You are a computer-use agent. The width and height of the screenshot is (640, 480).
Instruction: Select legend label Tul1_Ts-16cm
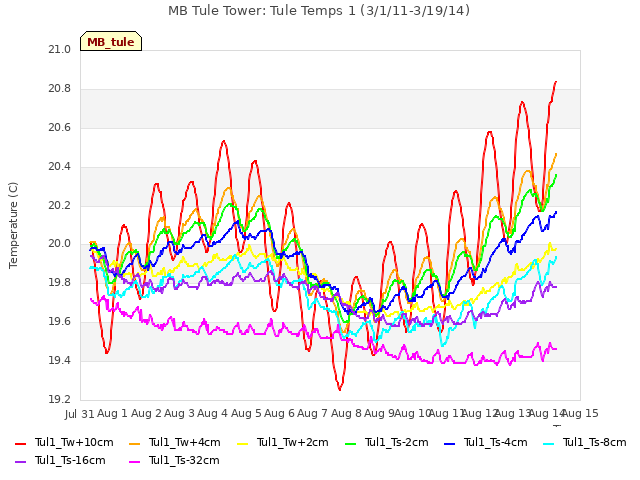[70, 461]
